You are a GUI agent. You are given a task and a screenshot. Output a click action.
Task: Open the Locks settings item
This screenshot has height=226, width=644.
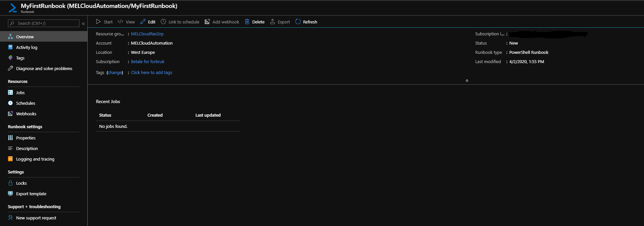click(44, 183)
